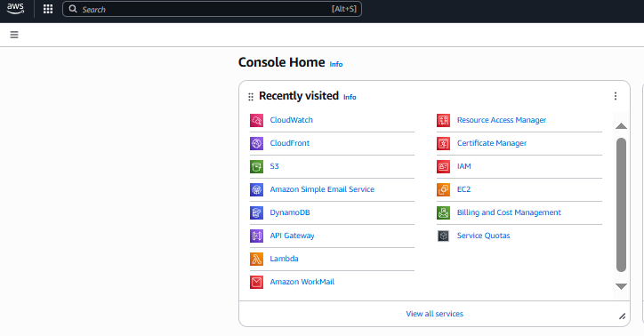Click the S3 bucket icon
This screenshot has width=644, height=336.
257,166
